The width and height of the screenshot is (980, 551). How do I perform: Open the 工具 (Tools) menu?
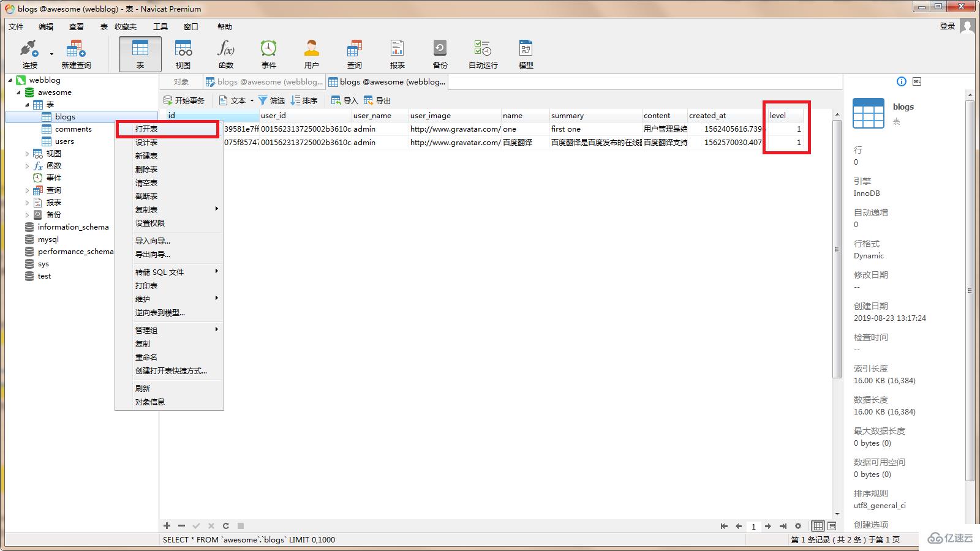[x=160, y=26]
